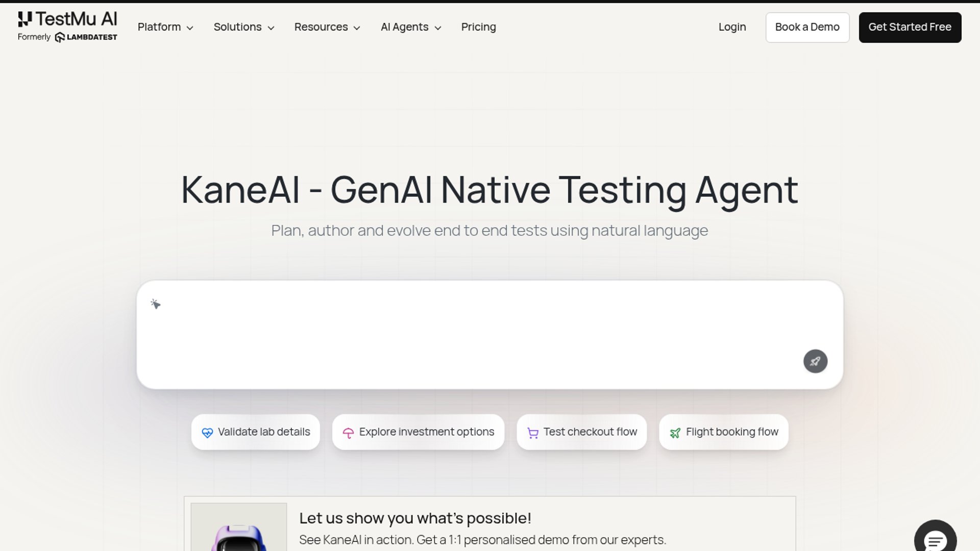
Task: Click the umbrella icon on investment options chip
Action: (x=348, y=433)
